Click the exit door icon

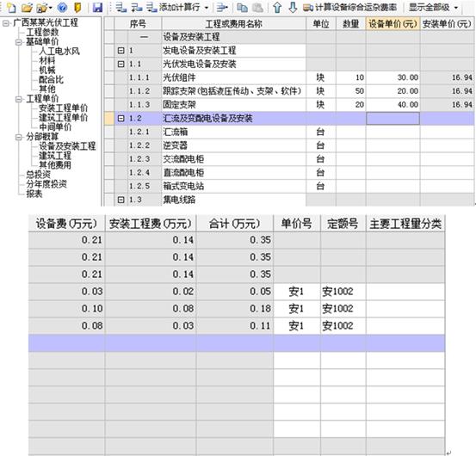(77, 7)
